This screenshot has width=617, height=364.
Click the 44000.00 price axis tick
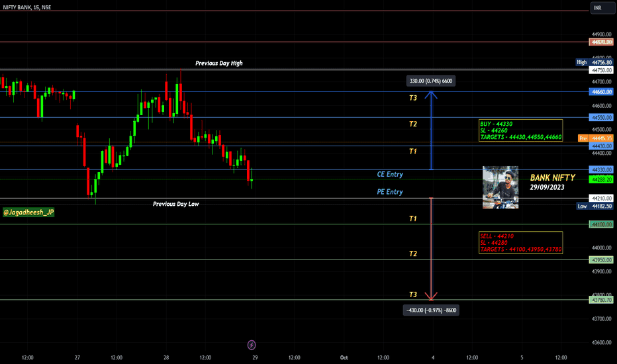[x=602, y=248]
